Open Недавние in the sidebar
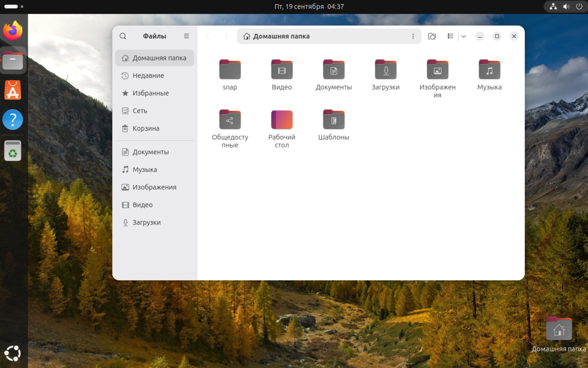 tap(155, 75)
